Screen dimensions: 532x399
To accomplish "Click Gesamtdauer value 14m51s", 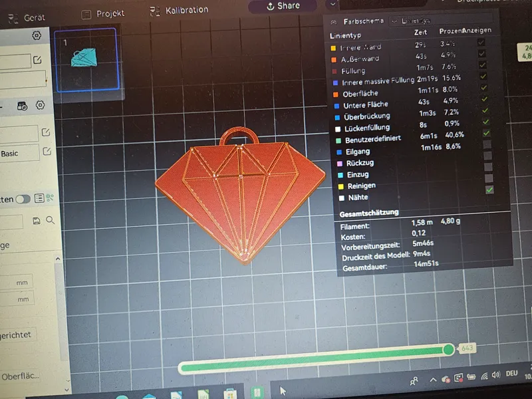I will tap(426, 263).
